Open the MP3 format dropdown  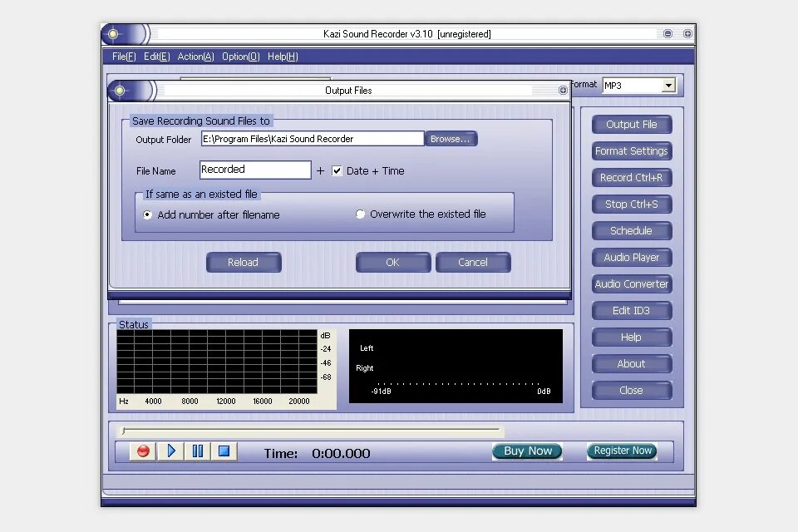668,85
